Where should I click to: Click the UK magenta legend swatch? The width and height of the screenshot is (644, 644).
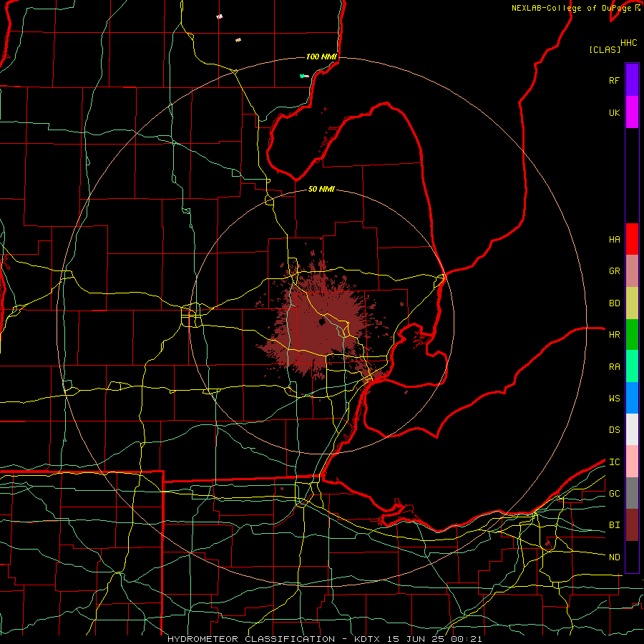[632, 112]
